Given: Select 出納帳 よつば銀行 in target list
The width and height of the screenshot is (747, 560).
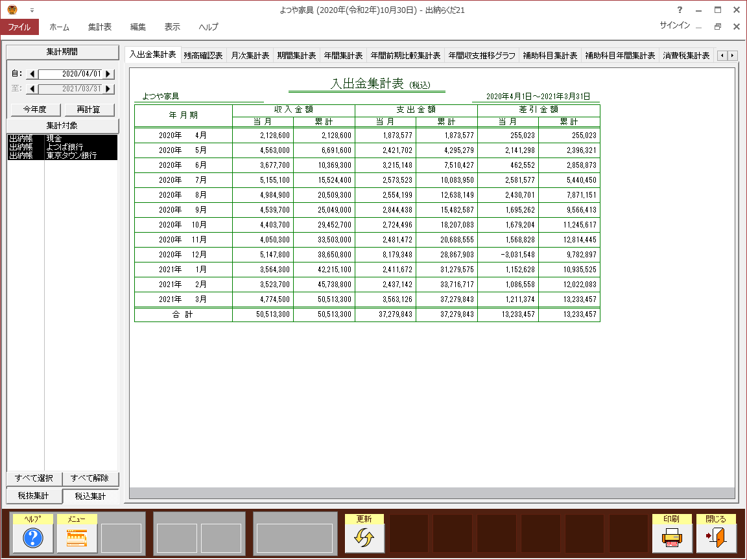Looking at the screenshot, I should pos(62,147).
